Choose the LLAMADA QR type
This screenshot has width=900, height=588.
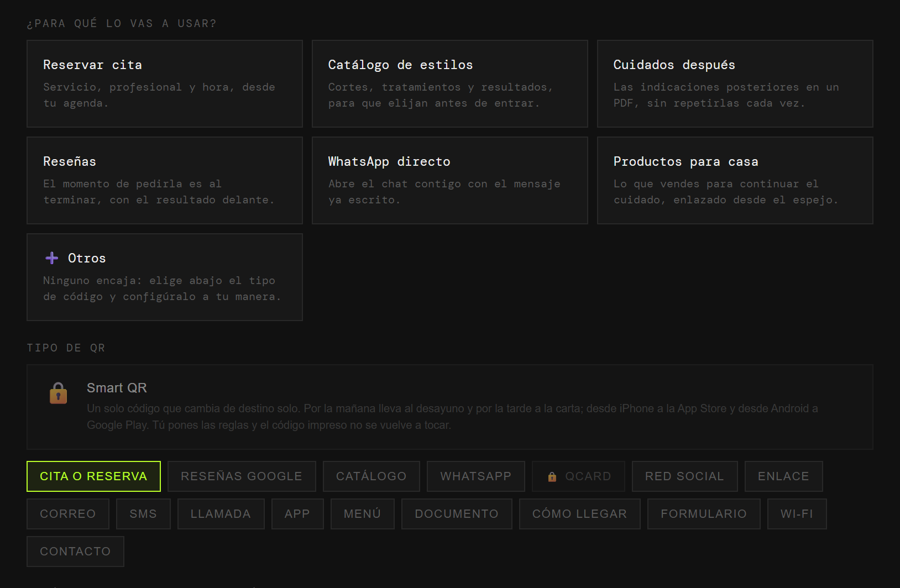coord(221,514)
